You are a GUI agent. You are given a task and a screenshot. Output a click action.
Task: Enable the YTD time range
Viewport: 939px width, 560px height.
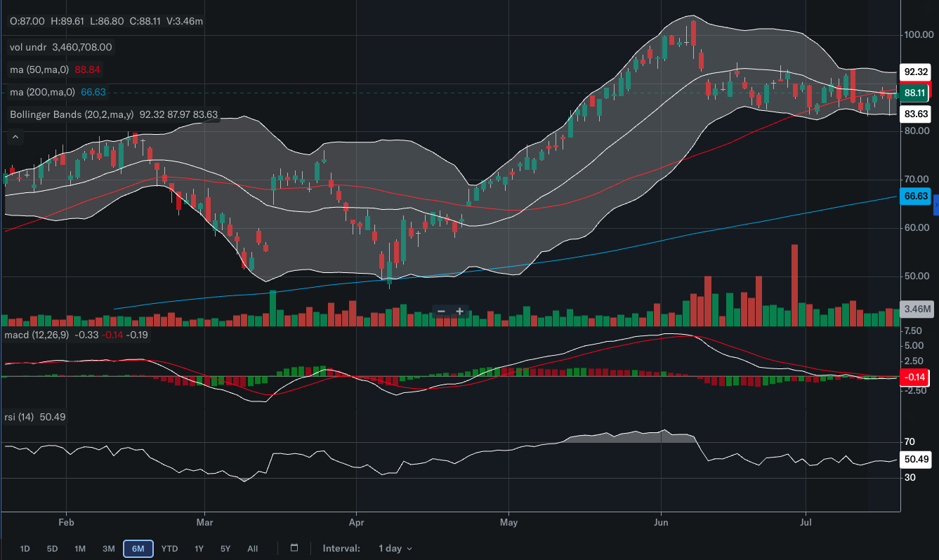(x=169, y=549)
